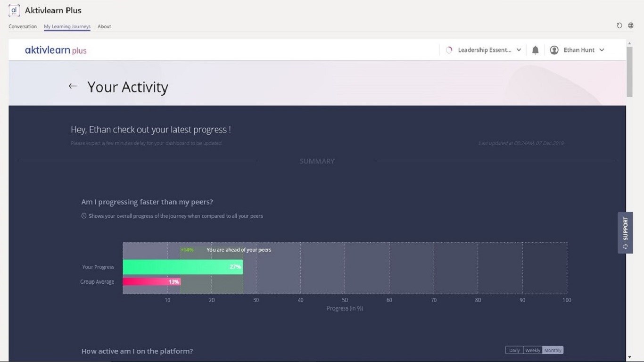The image size is (644, 362).
Task: Click the info icon under progress question
Action: pyautogui.click(x=84, y=216)
